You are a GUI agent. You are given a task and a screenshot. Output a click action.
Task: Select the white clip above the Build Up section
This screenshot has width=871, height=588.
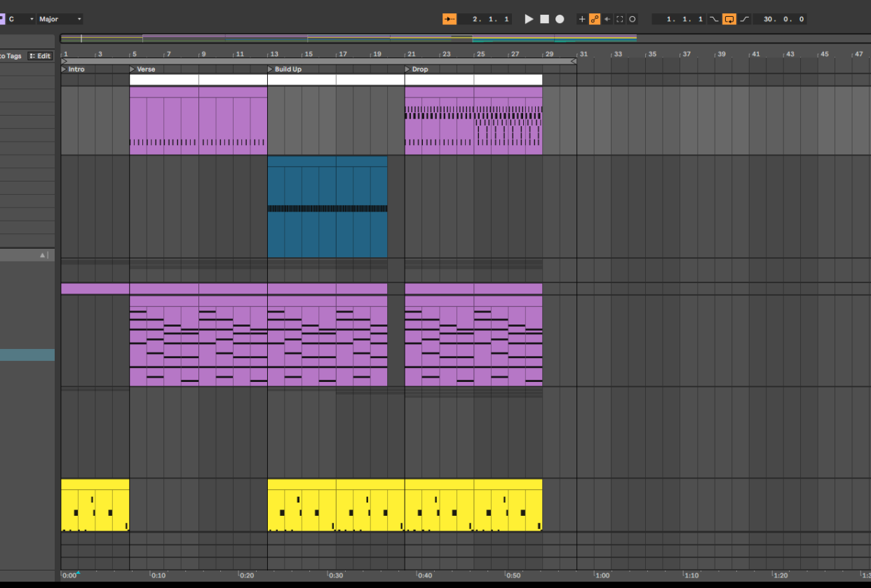(336, 80)
